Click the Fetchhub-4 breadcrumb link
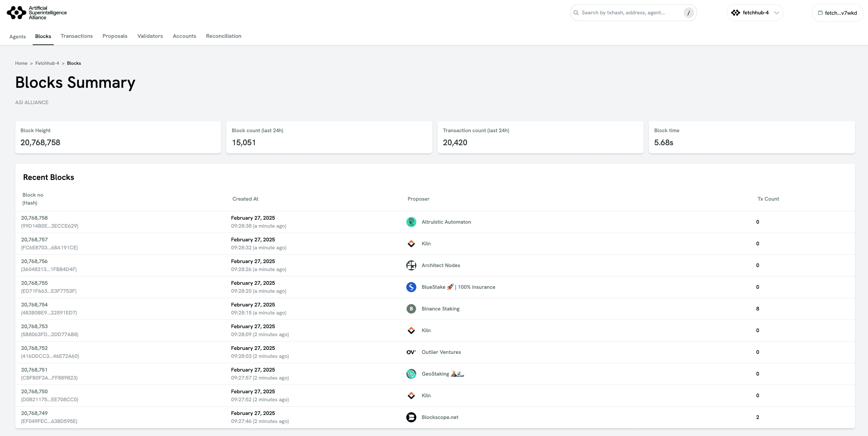 click(x=47, y=63)
